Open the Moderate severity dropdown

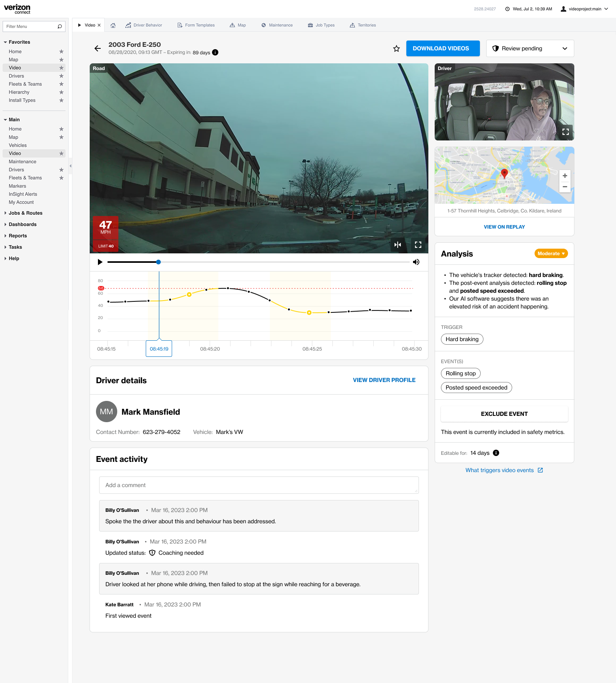(x=551, y=254)
